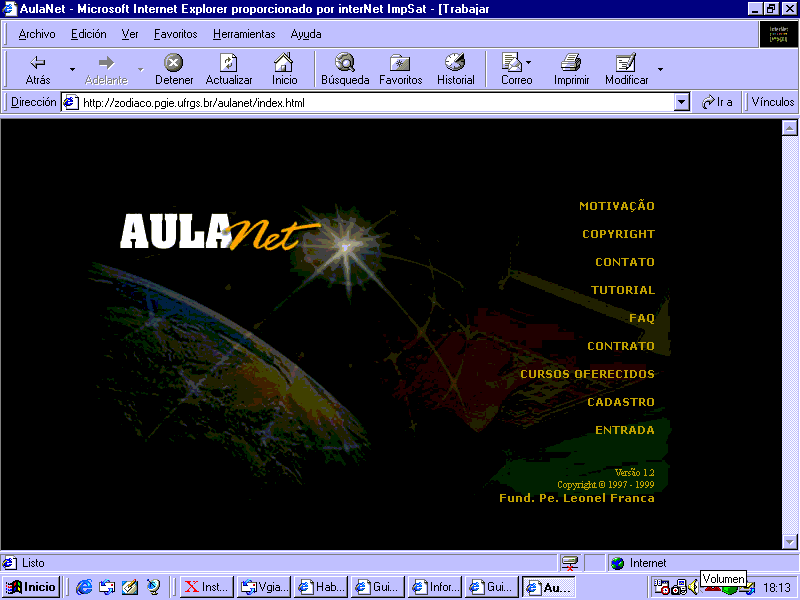Expand the address bar dropdown arrow
The height and width of the screenshot is (600, 800).
pos(682,102)
